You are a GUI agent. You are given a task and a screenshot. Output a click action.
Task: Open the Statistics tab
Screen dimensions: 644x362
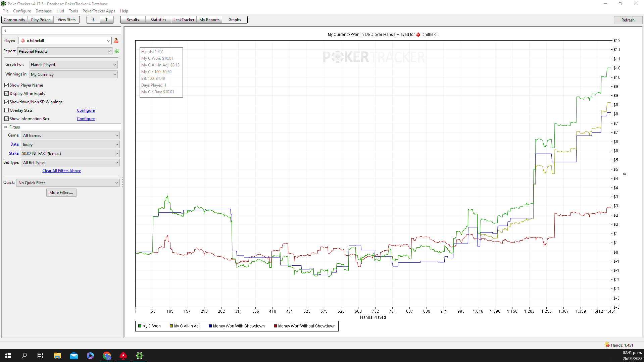158,20
